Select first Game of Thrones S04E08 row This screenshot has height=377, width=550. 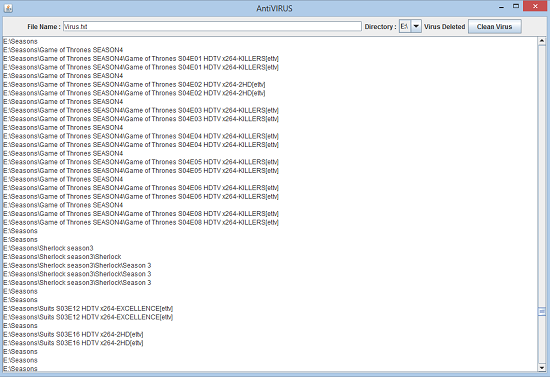coord(141,214)
